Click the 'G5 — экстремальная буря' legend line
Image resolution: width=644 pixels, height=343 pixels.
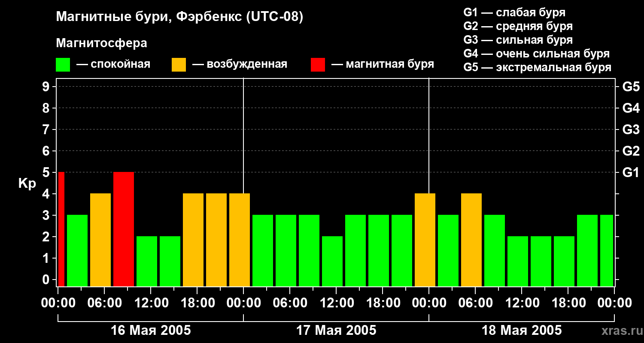(x=537, y=67)
